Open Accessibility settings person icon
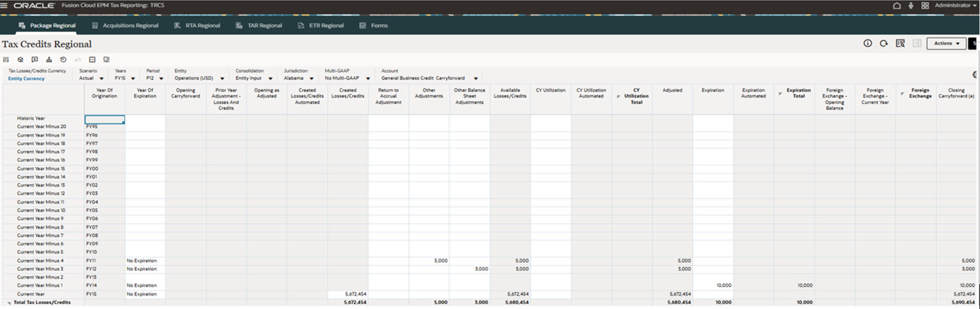This screenshot has width=980, height=309. coord(911,6)
